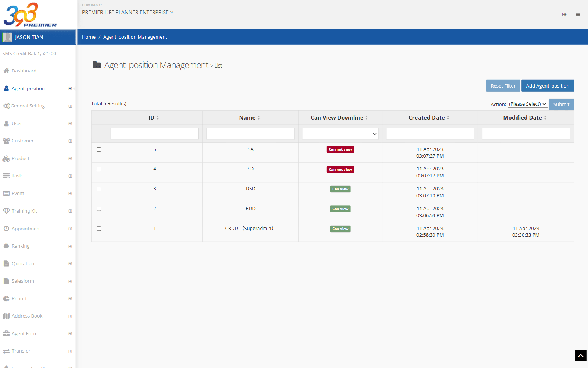Click the Customer group icon
The image size is (588, 368).
(x=6, y=141)
